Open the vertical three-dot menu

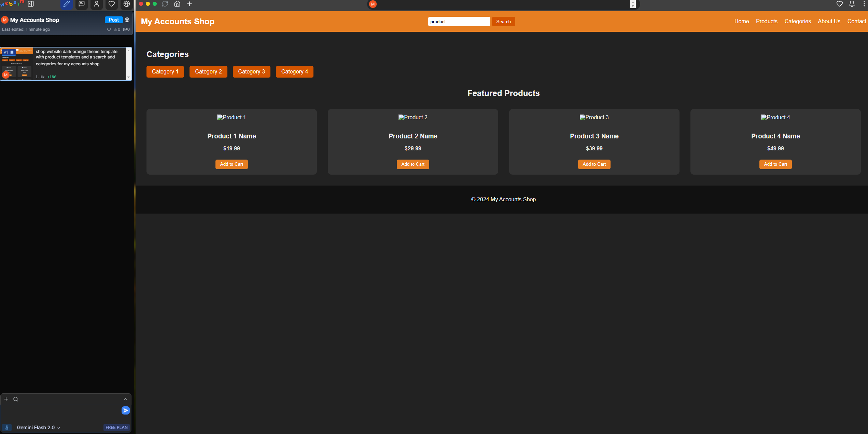pos(864,4)
